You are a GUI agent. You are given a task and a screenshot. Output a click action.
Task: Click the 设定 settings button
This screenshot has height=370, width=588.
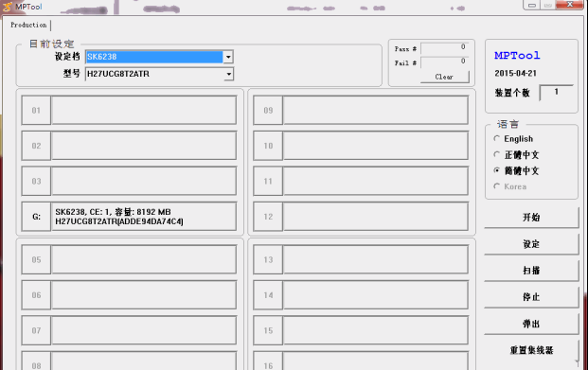[x=531, y=244]
